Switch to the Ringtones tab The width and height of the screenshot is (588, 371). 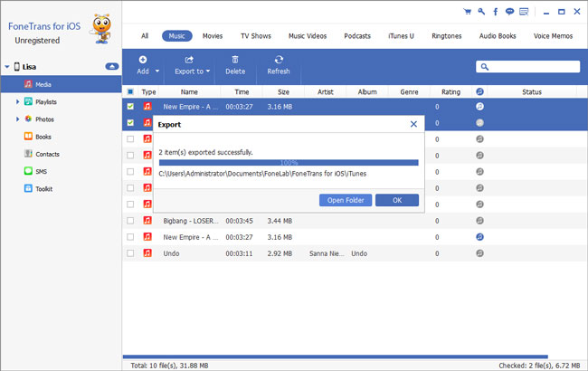(x=447, y=36)
